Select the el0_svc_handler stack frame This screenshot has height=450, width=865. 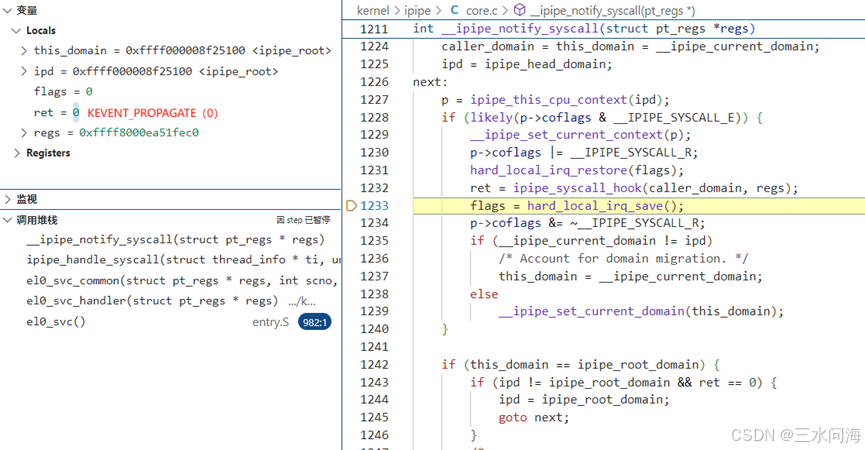[170, 301]
